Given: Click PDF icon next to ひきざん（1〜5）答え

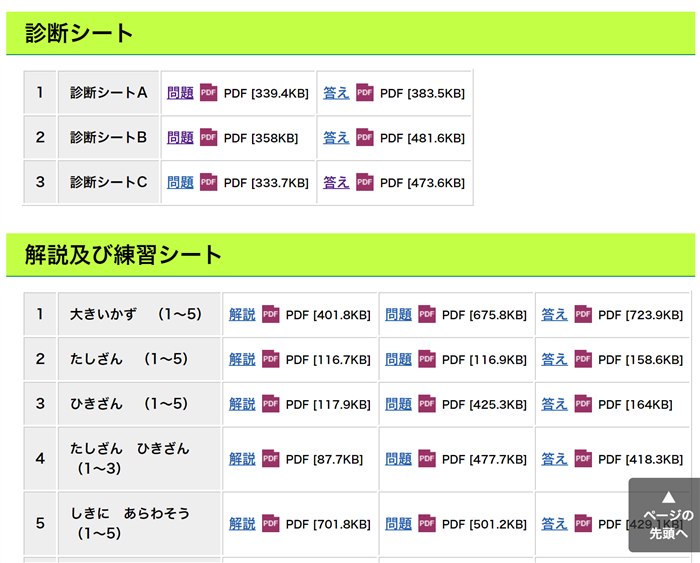Looking at the screenshot, I should tap(583, 404).
